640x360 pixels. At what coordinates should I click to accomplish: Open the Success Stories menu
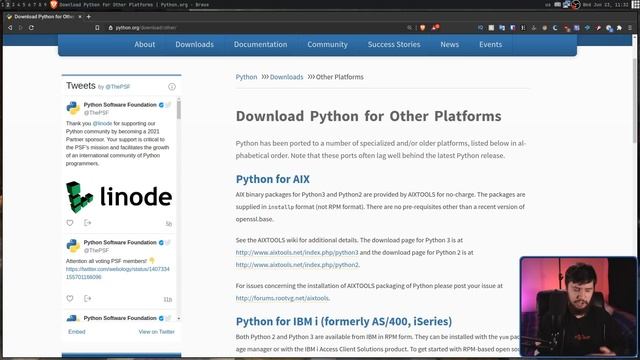pyautogui.click(x=394, y=44)
